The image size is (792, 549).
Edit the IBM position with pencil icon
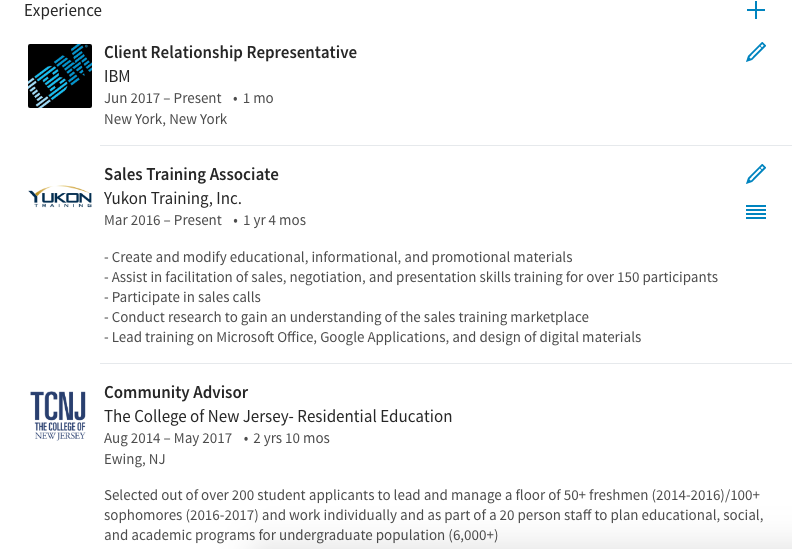pyautogui.click(x=756, y=52)
